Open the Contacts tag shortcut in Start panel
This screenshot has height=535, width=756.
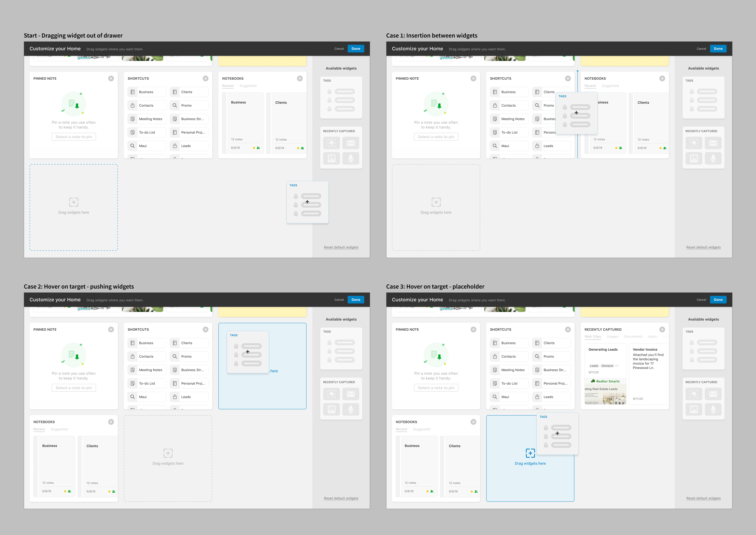click(x=147, y=105)
